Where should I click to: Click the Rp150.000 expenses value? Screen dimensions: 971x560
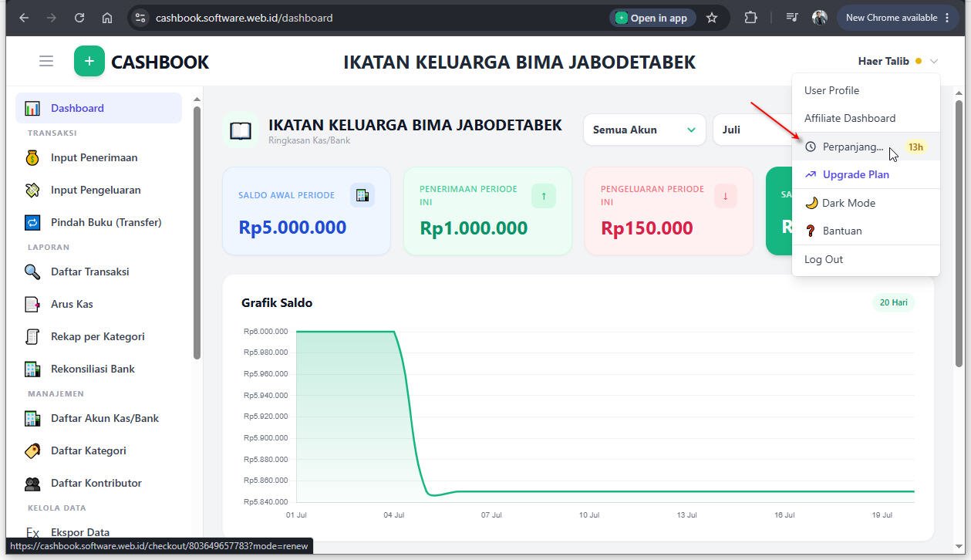[647, 228]
